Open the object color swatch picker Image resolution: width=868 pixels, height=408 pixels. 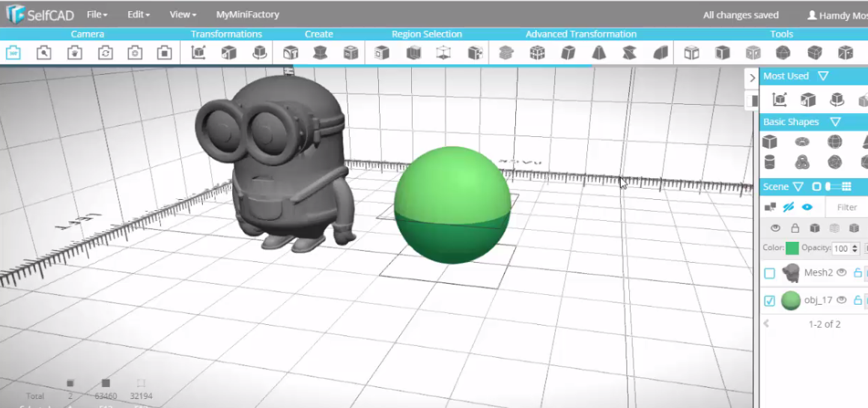coord(792,248)
